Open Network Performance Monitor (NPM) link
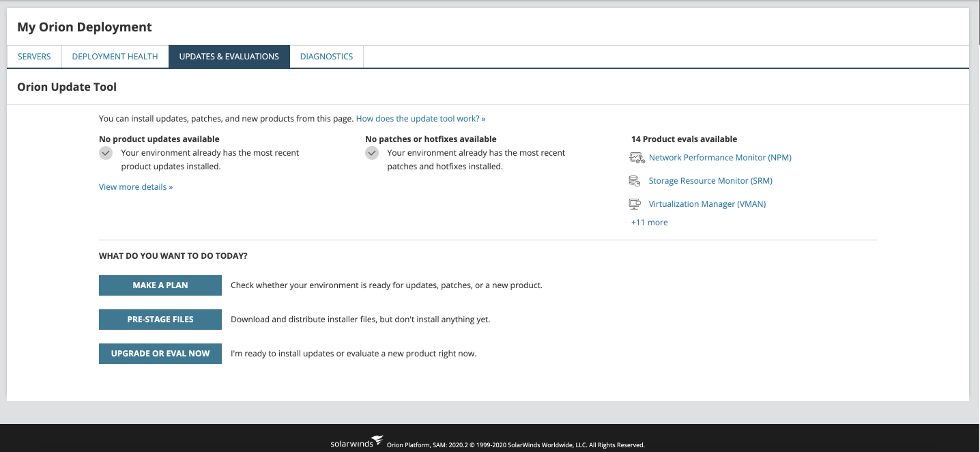This screenshot has width=980, height=452. (720, 158)
